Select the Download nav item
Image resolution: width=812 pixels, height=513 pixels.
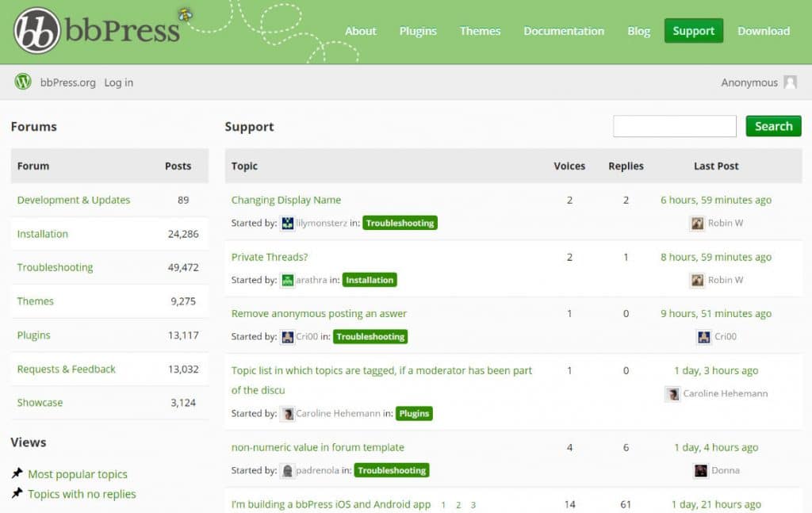[x=763, y=31]
